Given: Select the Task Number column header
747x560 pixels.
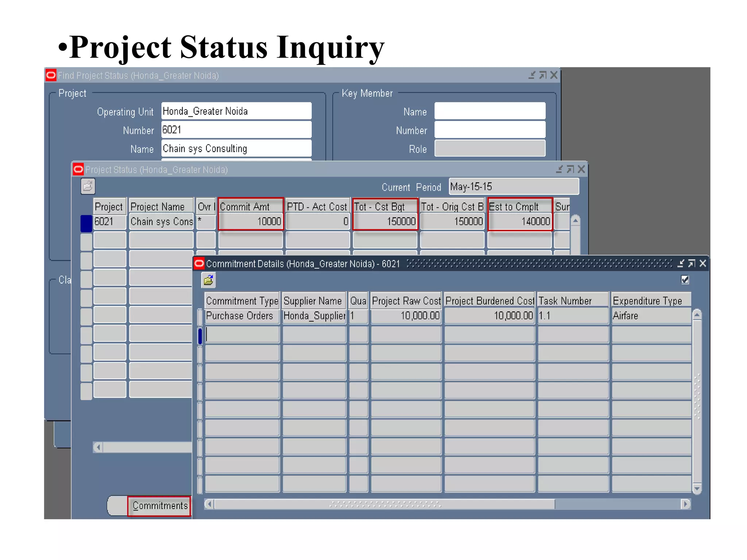Looking at the screenshot, I should [x=573, y=301].
